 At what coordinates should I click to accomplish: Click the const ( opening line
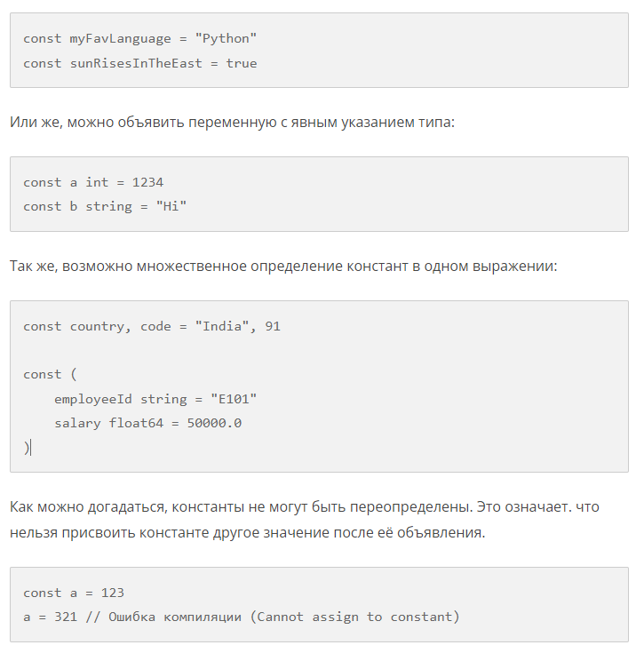[x=50, y=374]
